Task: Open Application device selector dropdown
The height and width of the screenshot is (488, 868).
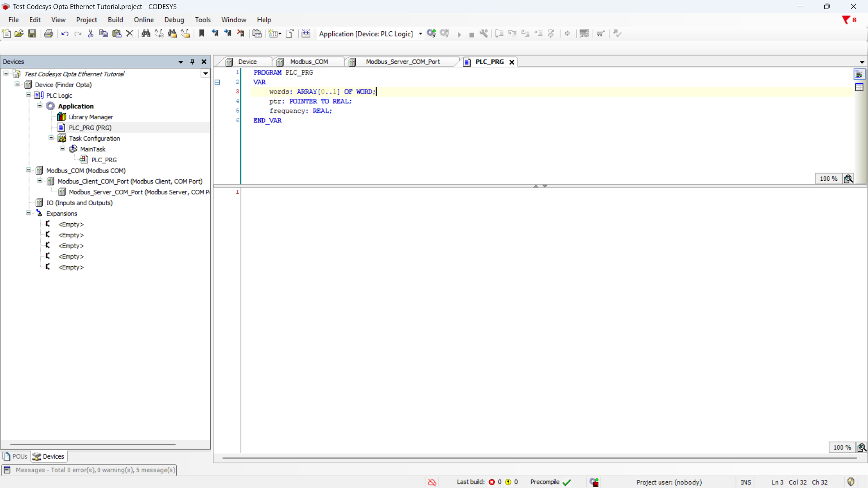Action: click(420, 34)
